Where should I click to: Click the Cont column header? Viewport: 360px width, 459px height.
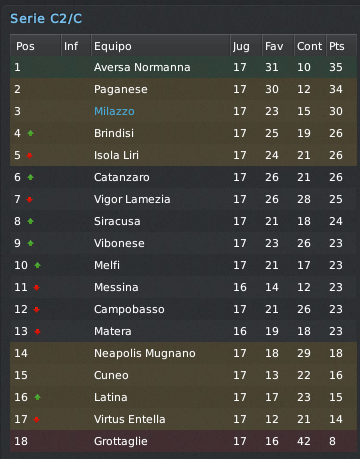[x=310, y=46]
